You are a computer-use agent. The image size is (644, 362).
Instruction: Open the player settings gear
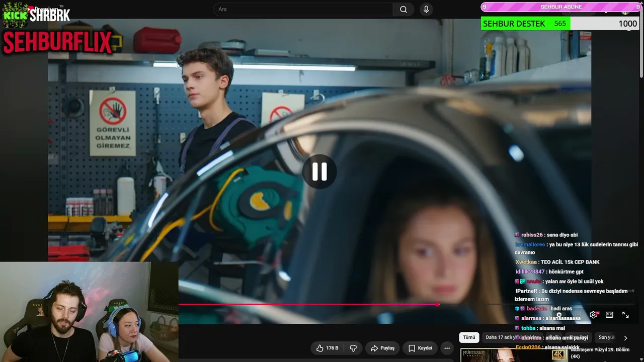tap(594, 315)
